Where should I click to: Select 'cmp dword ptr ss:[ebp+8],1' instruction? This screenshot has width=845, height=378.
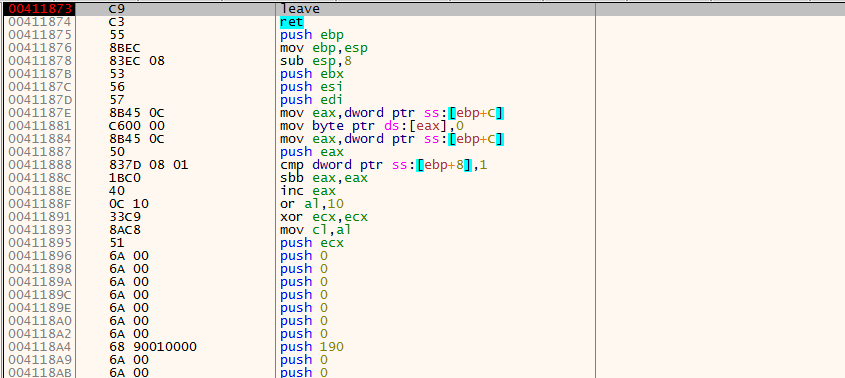coord(384,165)
